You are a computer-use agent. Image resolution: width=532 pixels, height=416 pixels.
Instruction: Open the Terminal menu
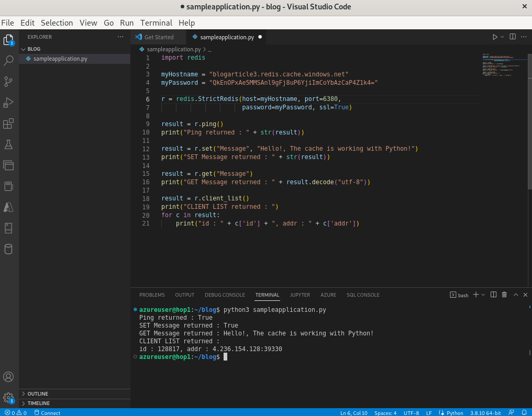(157, 23)
